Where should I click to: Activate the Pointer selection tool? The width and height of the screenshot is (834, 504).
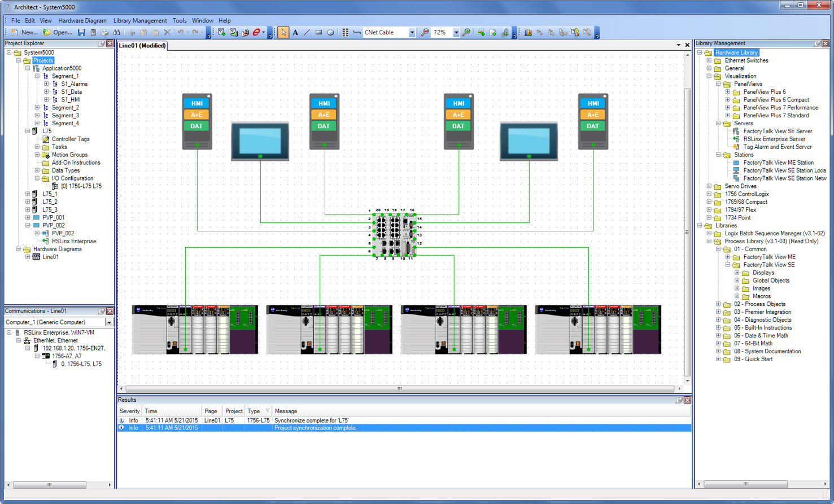(283, 33)
